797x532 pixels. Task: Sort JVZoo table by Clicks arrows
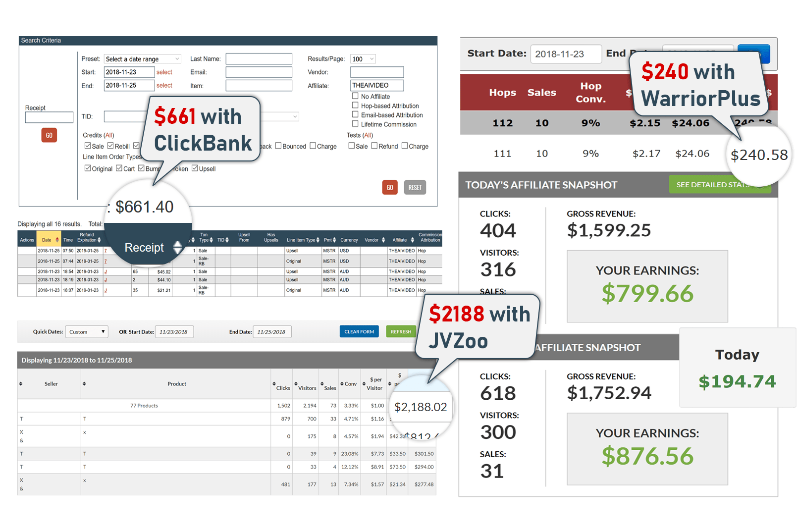(x=274, y=384)
